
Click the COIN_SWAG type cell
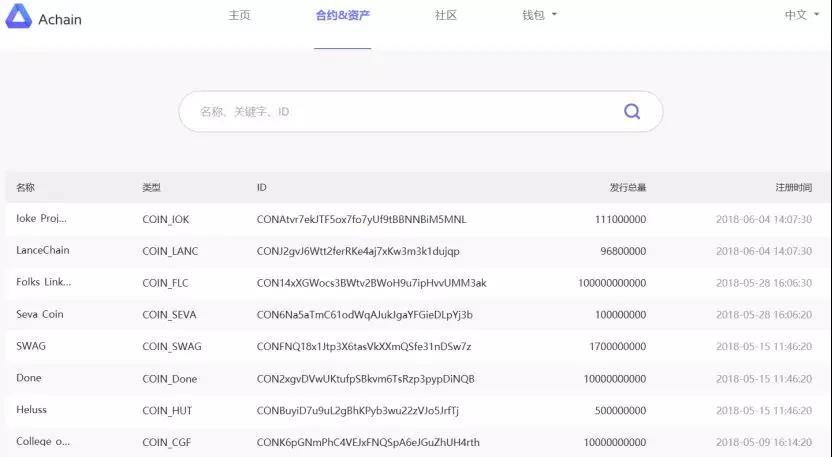click(x=172, y=347)
